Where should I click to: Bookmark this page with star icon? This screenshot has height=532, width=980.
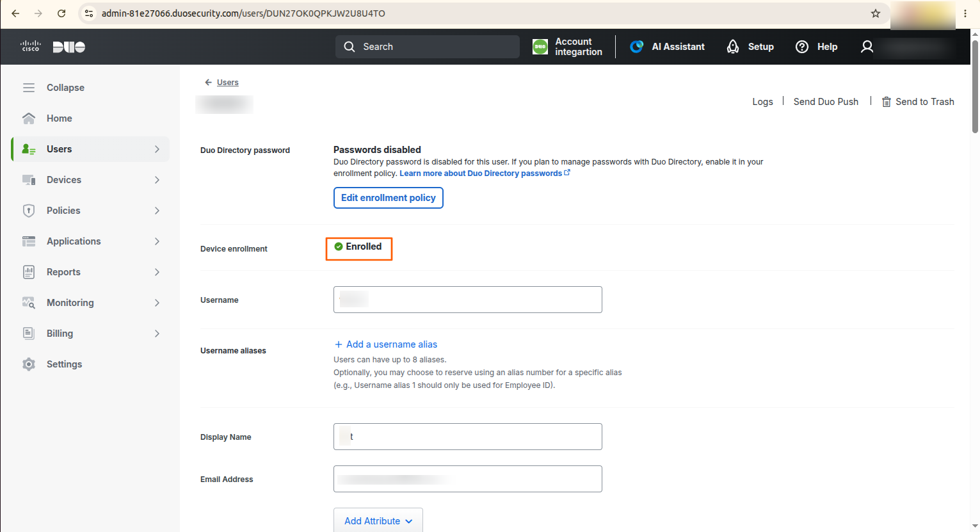pyautogui.click(x=876, y=13)
